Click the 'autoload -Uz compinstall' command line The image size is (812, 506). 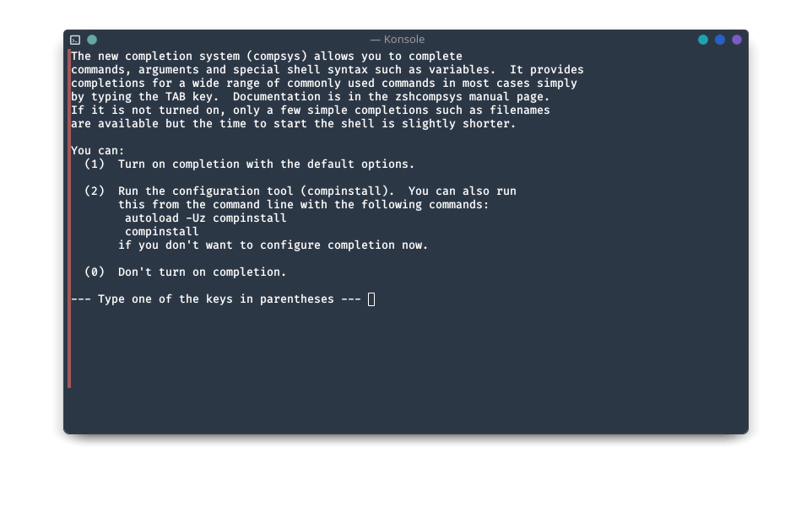[206, 218]
